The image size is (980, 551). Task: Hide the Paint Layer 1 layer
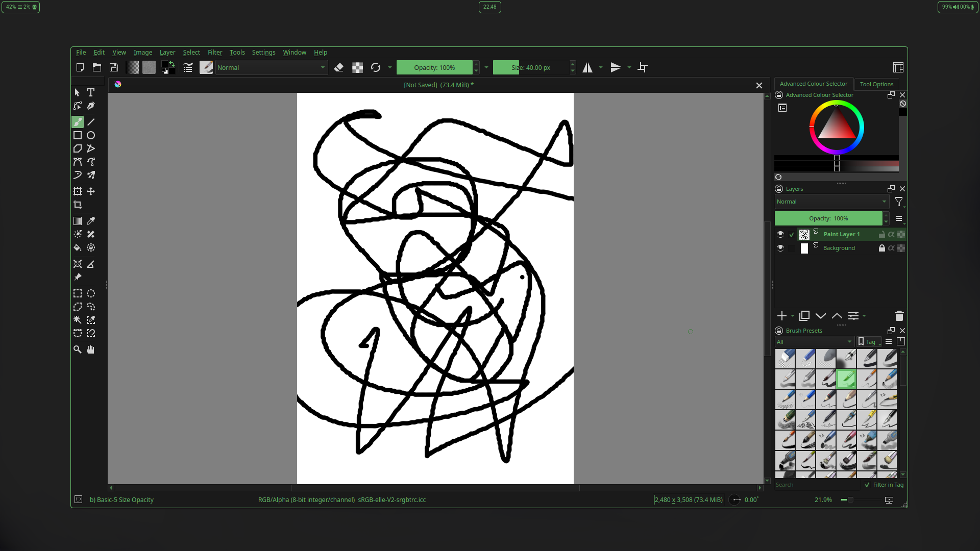point(780,234)
